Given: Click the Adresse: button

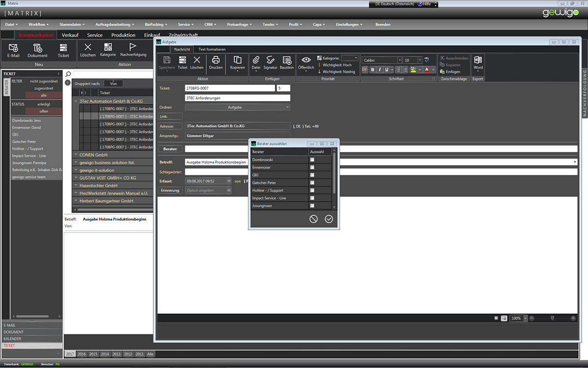Looking at the screenshot, I should pos(171,126).
